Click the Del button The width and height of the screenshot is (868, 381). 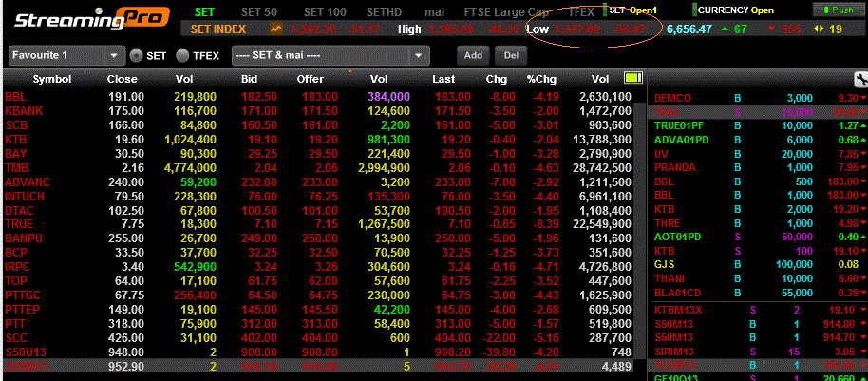pos(512,55)
